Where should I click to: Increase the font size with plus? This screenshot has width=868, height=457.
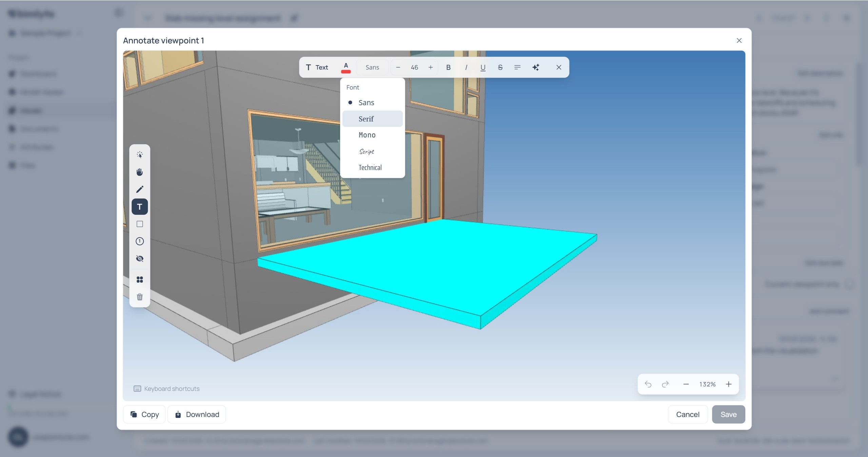pos(431,67)
